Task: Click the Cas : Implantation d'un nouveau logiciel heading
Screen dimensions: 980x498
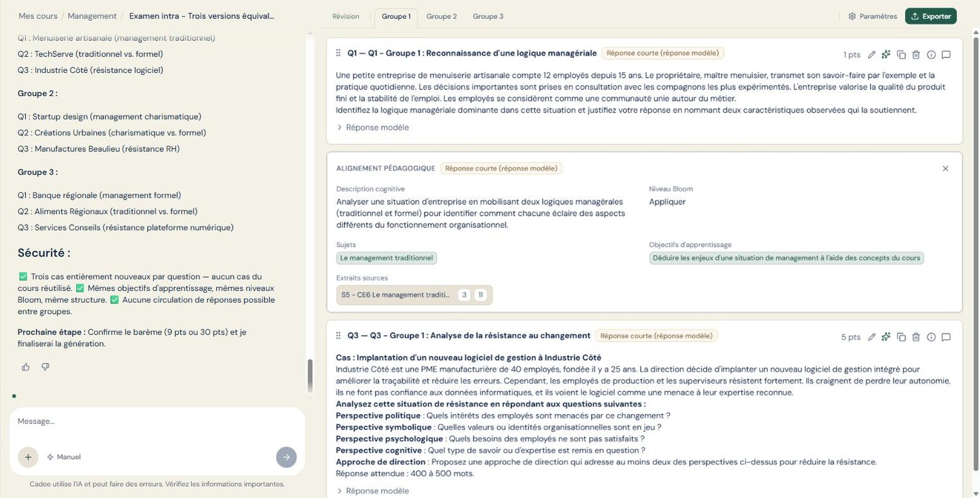Action: 469,358
